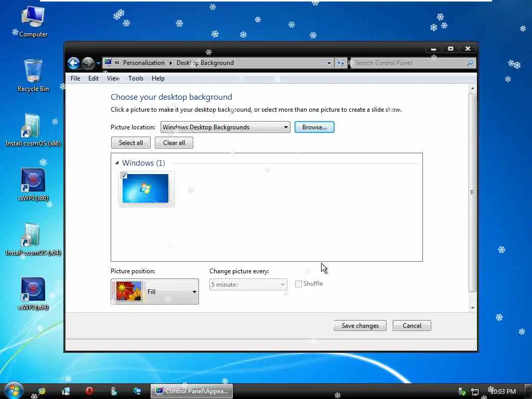Click the vertical scrollbar thumb

(x=472, y=192)
